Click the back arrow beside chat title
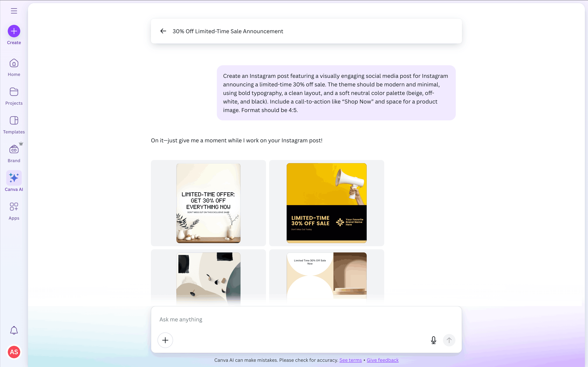The image size is (588, 367). tap(163, 31)
